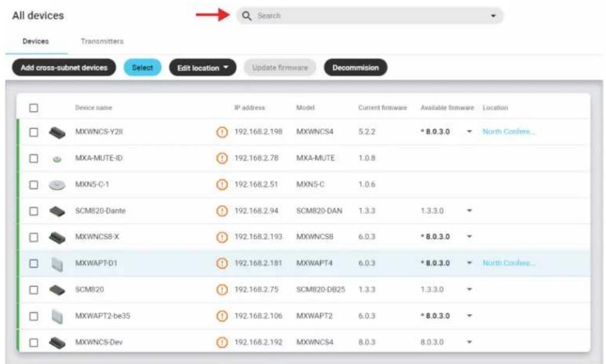This screenshot has height=364, width=606.
Task: Click the Decommission button
Action: [356, 67]
